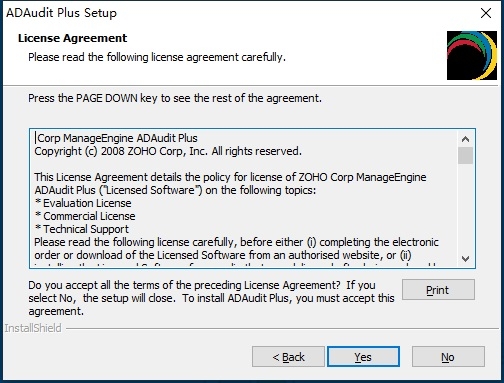Click the PAGE DOWN instruction text
The height and width of the screenshot is (383, 504).
(x=175, y=99)
